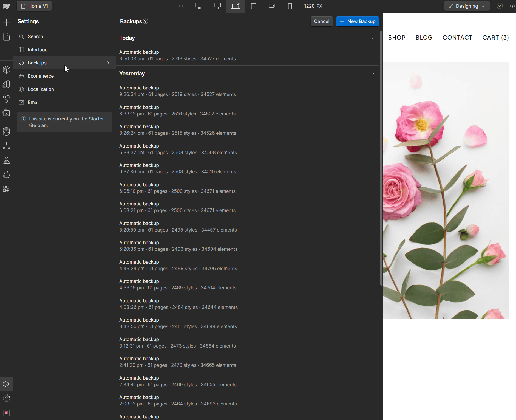Select the medium desktop breakpoint icon

tap(218, 6)
